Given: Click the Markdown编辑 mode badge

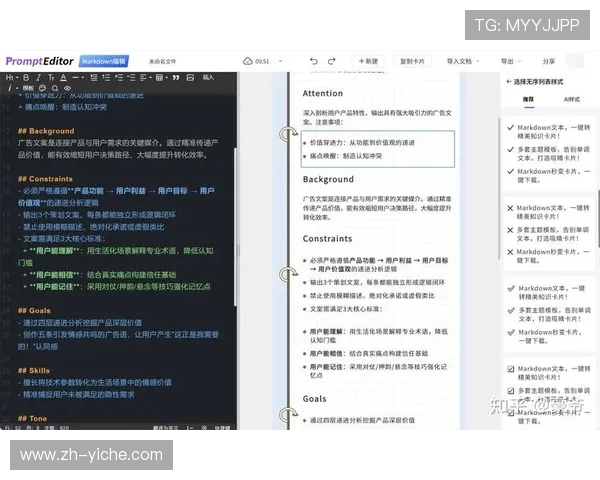Looking at the screenshot, I should tap(104, 61).
